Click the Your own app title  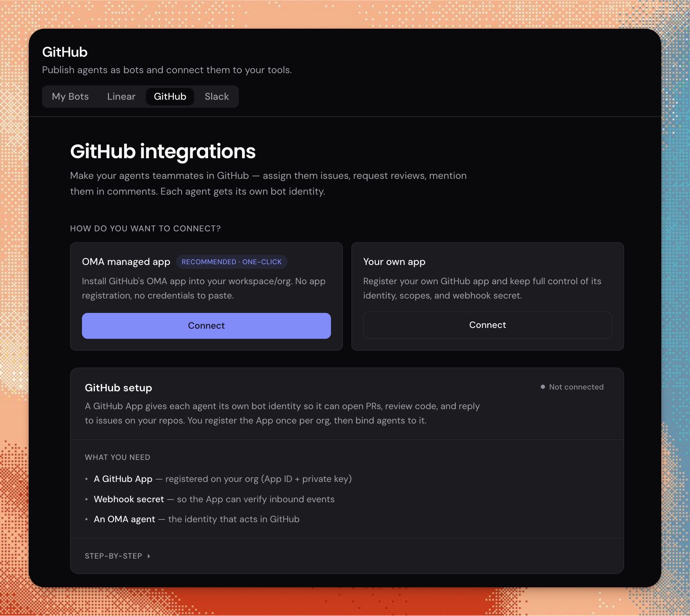coord(394,262)
